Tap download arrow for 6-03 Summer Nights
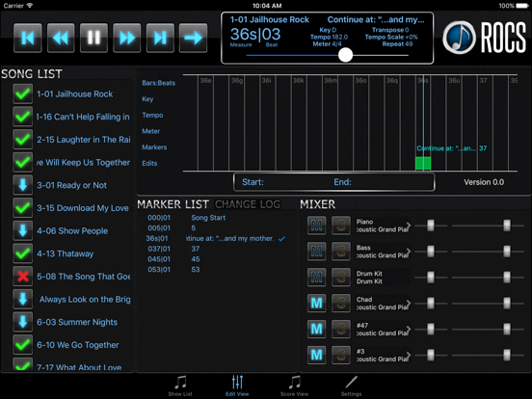The width and height of the screenshot is (532, 399). 23,322
